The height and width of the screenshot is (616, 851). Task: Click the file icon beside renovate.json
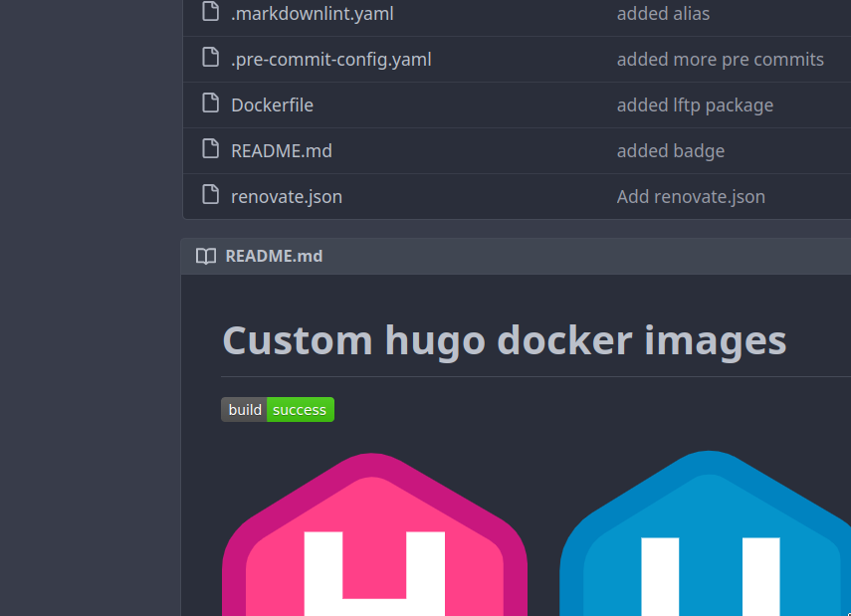coord(210,196)
